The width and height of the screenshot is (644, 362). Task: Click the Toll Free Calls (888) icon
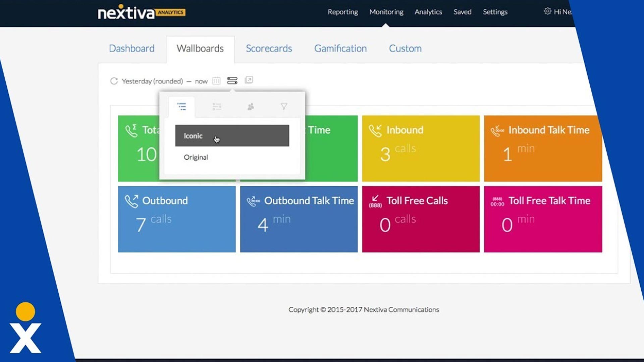coord(375,201)
